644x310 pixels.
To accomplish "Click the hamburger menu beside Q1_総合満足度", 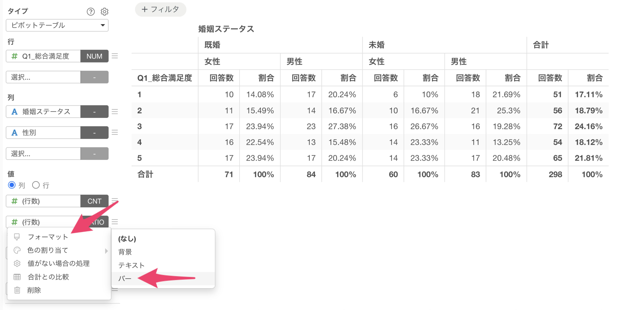I will pos(115,56).
